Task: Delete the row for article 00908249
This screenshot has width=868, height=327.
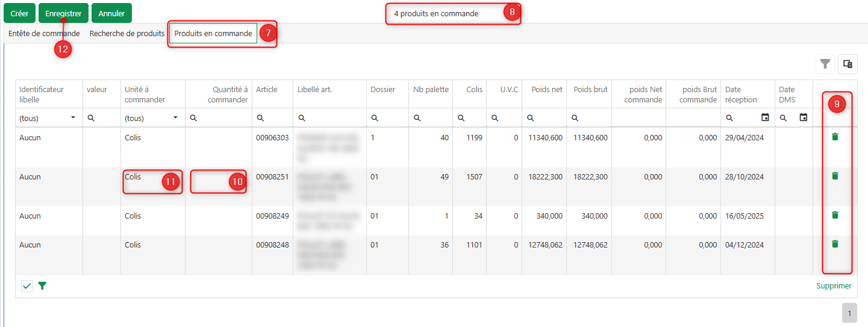Action: (835, 215)
